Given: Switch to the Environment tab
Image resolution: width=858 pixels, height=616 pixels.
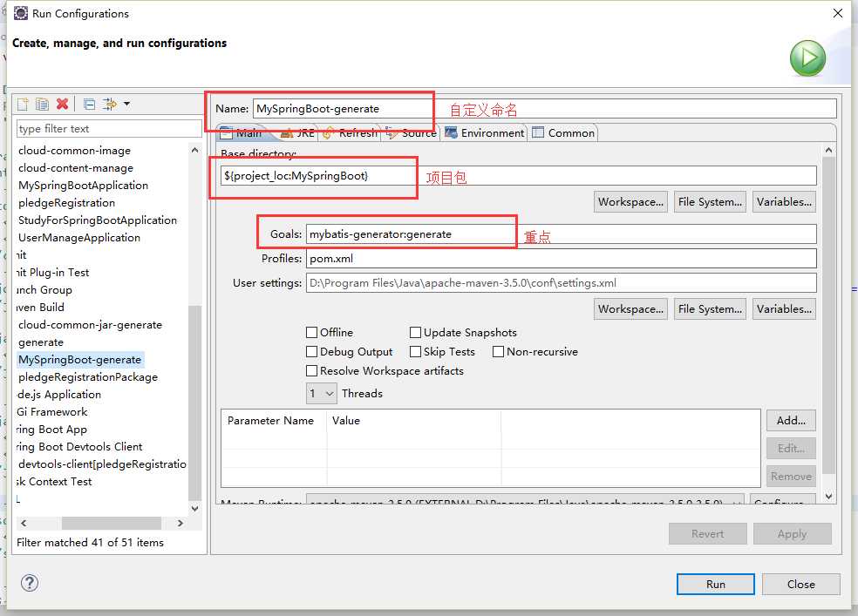Looking at the screenshot, I should point(485,132).
